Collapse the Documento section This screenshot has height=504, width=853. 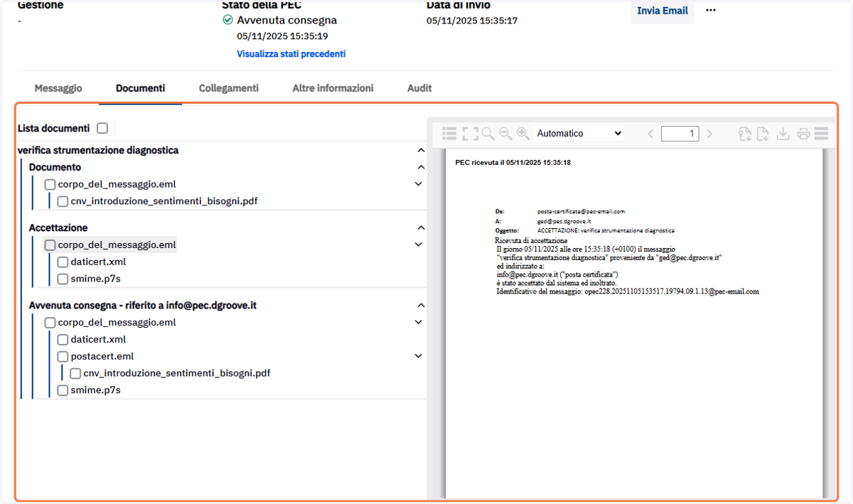click(421, 168)
